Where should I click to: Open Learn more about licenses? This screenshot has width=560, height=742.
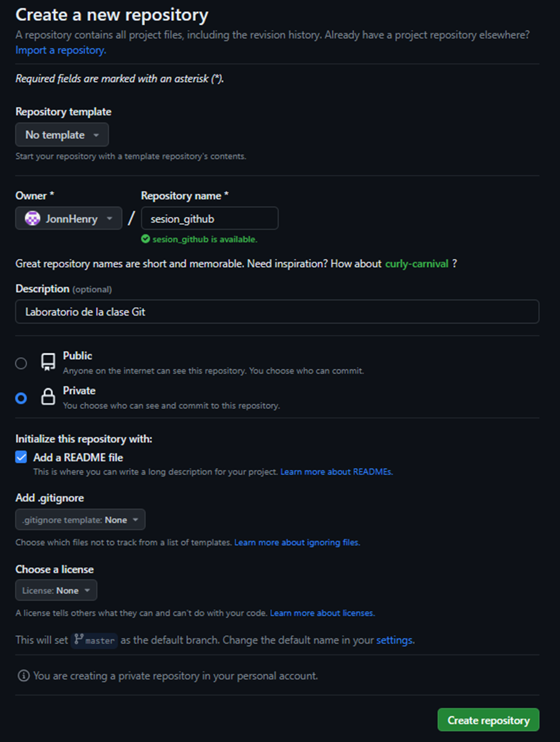(322, 613)
